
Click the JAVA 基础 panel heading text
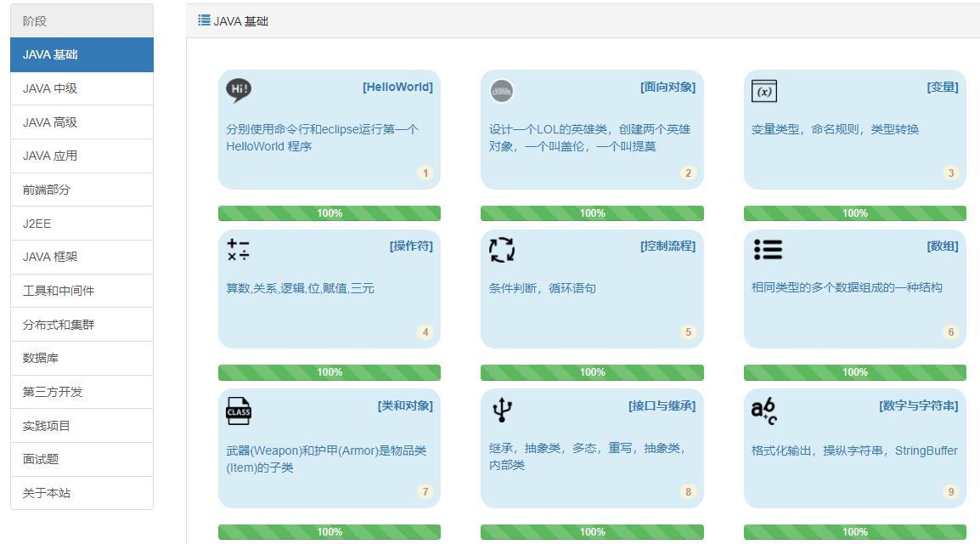coord(240,21)
